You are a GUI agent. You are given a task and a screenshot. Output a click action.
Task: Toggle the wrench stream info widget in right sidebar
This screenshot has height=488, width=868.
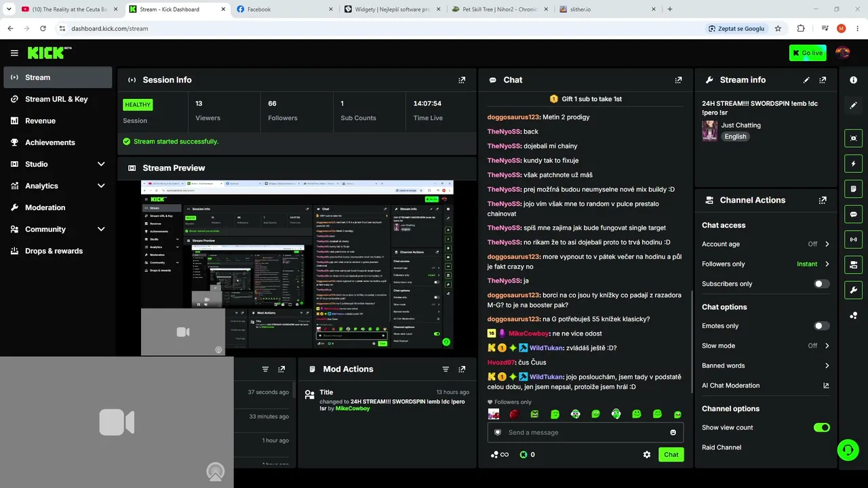pos(854,290)
